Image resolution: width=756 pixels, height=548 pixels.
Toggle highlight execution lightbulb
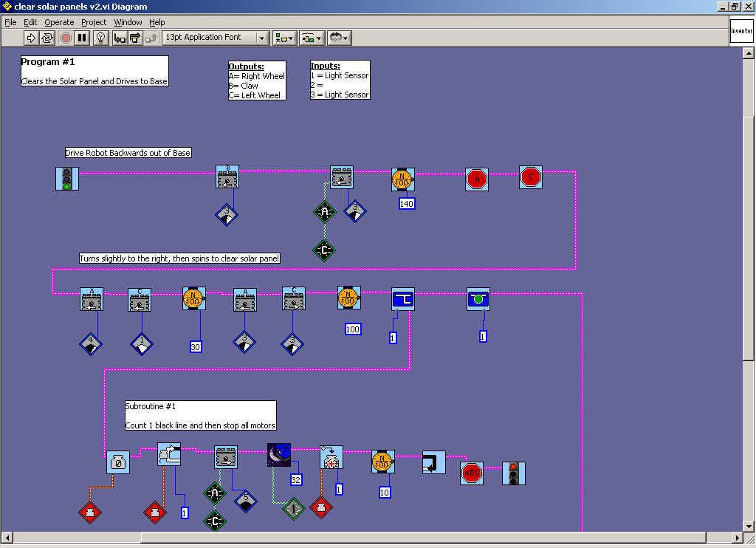101,38
